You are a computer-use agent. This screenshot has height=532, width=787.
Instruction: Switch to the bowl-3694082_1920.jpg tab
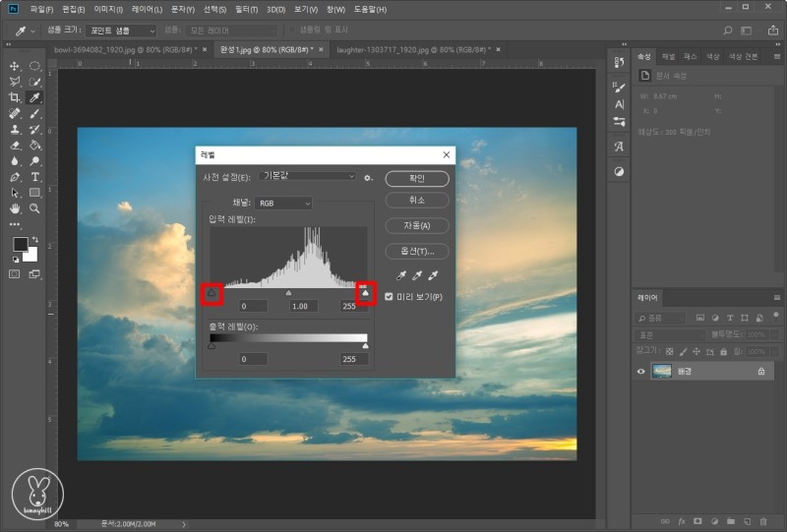coord(121,47)
